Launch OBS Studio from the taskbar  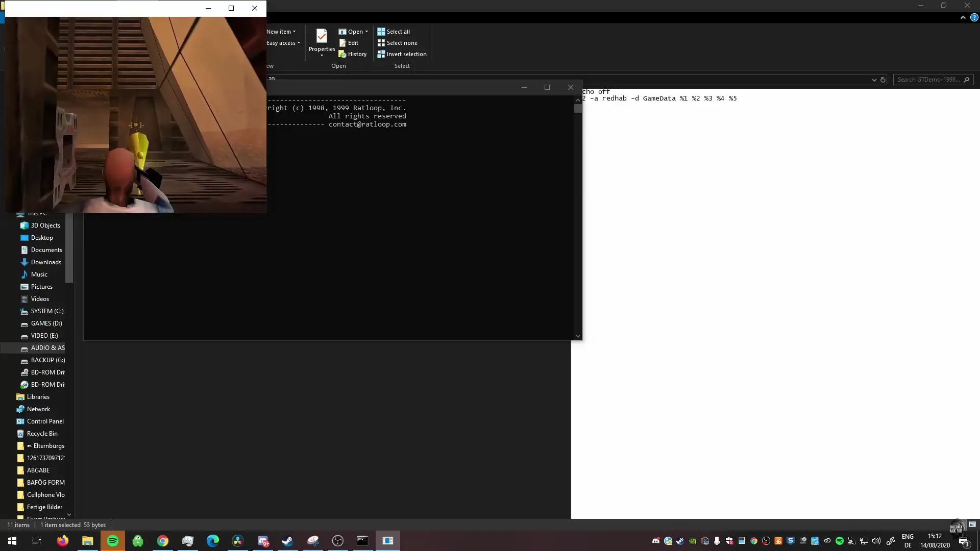point(338,541)
